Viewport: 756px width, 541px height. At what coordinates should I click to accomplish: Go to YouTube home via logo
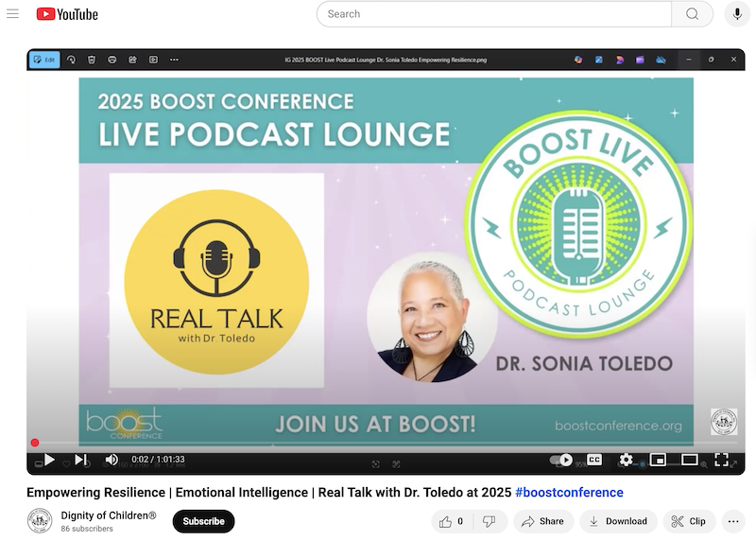67,14
